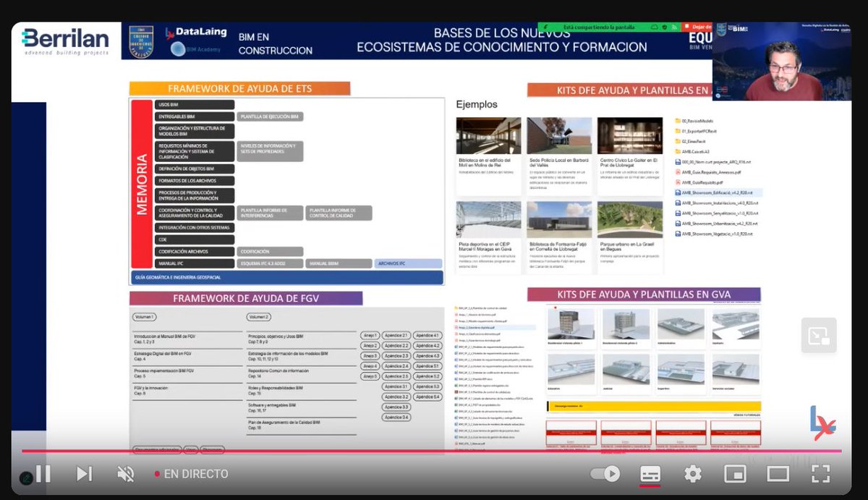Click the Volumen 1 label
The width and height of the screenshot is (868, 500).
(145, 317)
